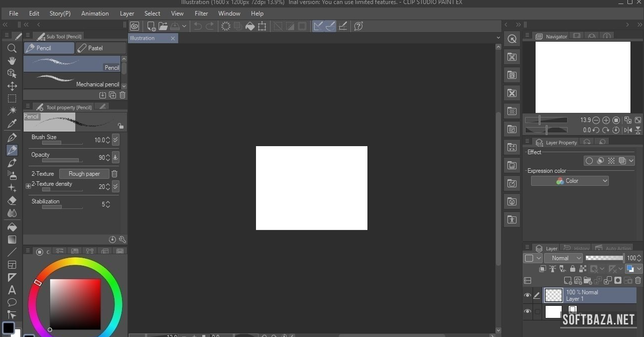Screen dimensions: 644x337
Task: Switch to the Pastel sub tool tab
Action: 100,48
